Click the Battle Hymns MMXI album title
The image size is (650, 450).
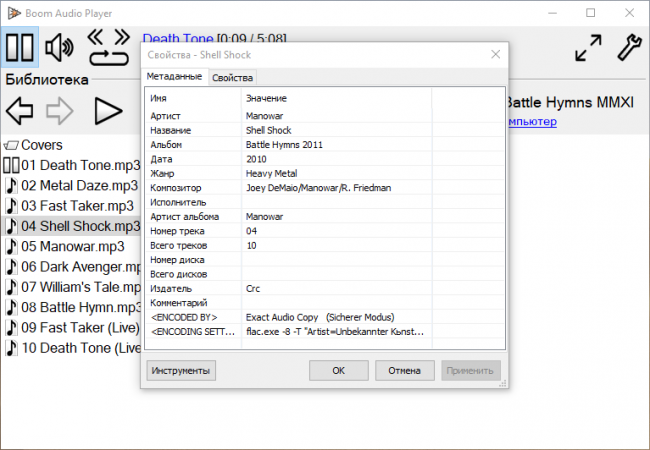pos(570,102)
